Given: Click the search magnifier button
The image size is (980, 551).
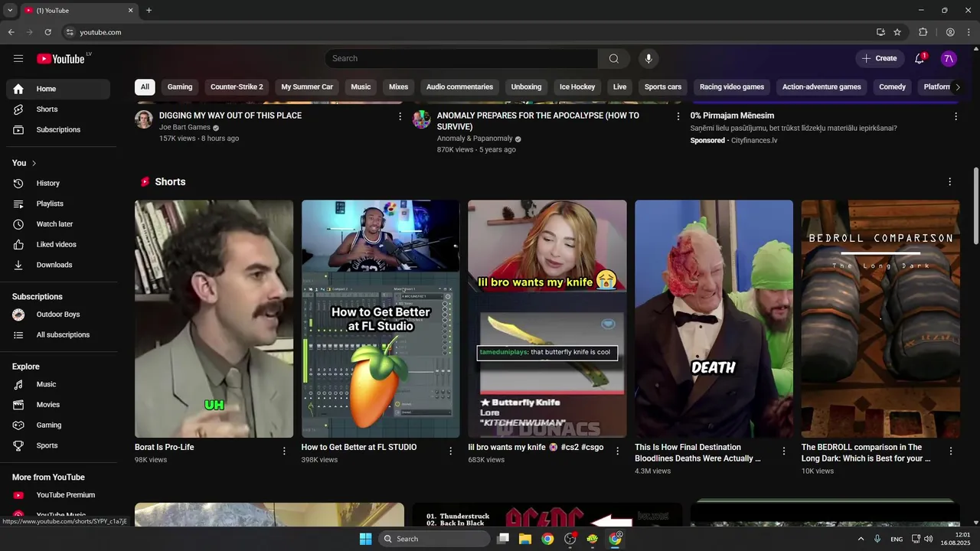Looking at the screenshot, I should pos(614,58).
